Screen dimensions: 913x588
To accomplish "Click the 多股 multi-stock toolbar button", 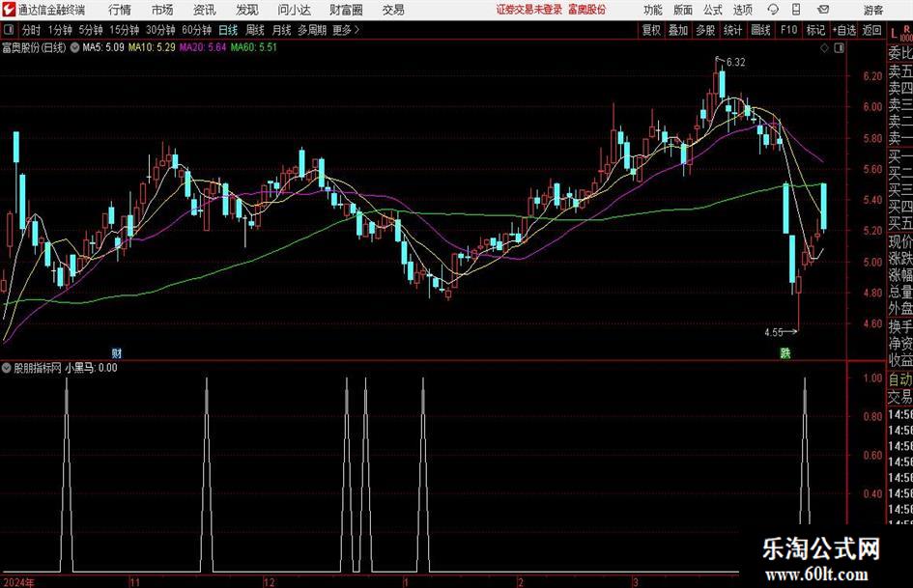I will (x=705, y=30).
